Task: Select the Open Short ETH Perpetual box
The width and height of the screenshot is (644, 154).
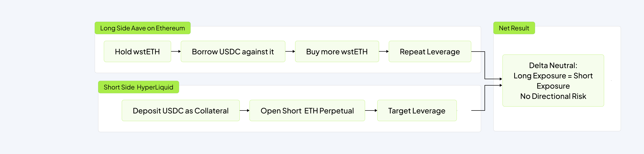Action: click(307, 111)
